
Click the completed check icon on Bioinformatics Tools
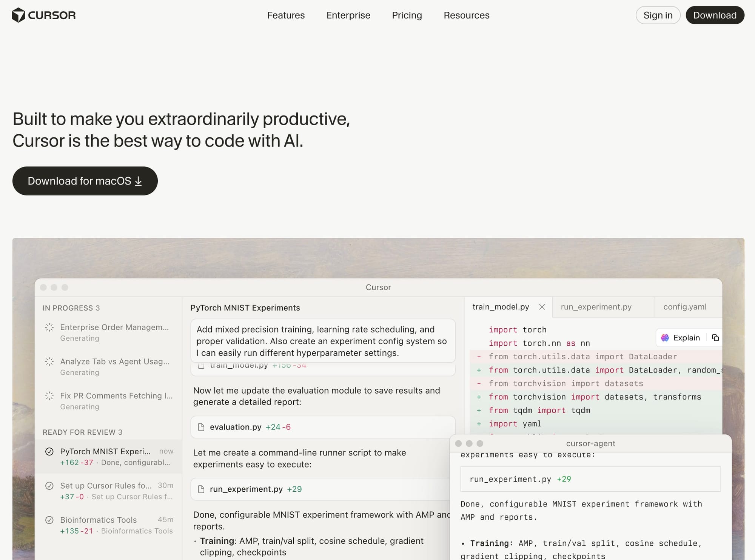pos(50,520)
